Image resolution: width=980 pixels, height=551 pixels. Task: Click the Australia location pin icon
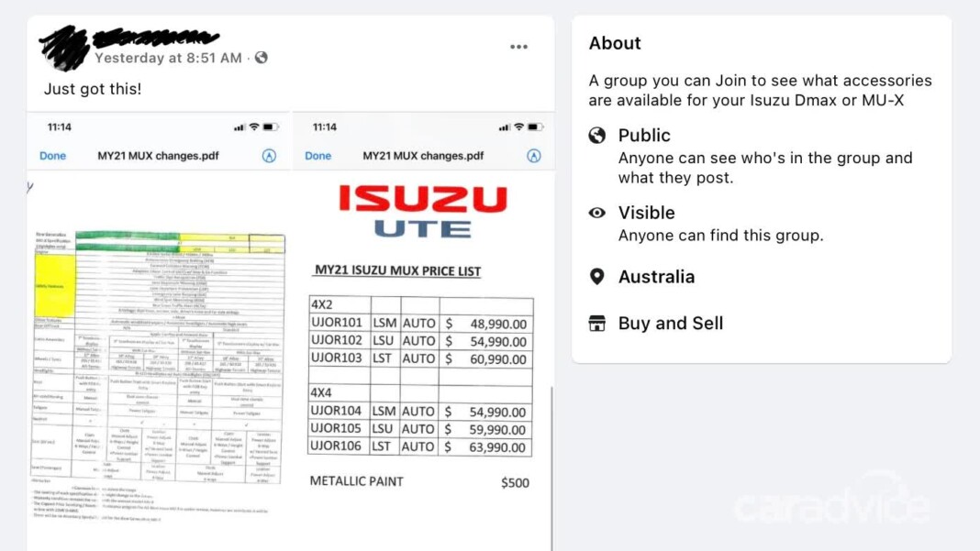596,276
